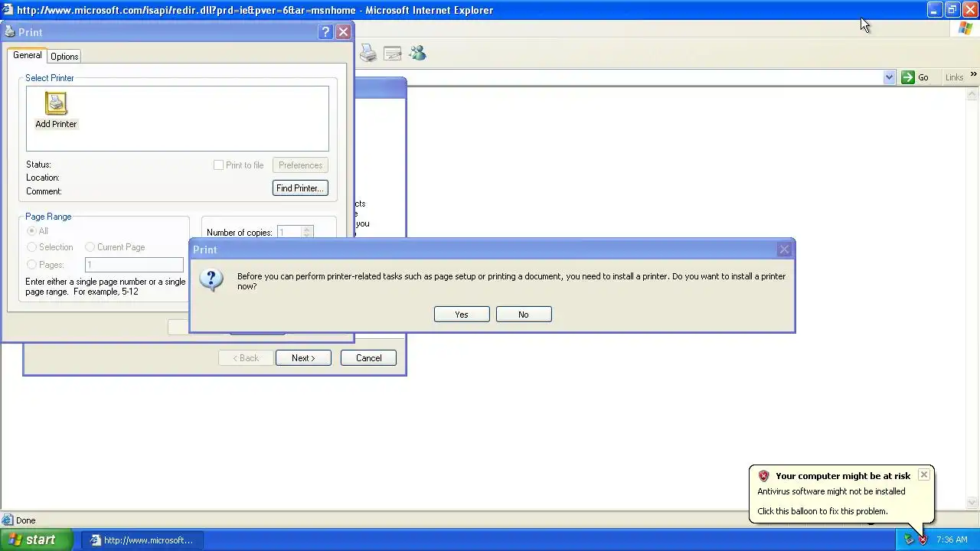Switch to the Options tab in Print dialog
Image resolution: width=980 pixels, height=551 pixels.
coord(64,57)
